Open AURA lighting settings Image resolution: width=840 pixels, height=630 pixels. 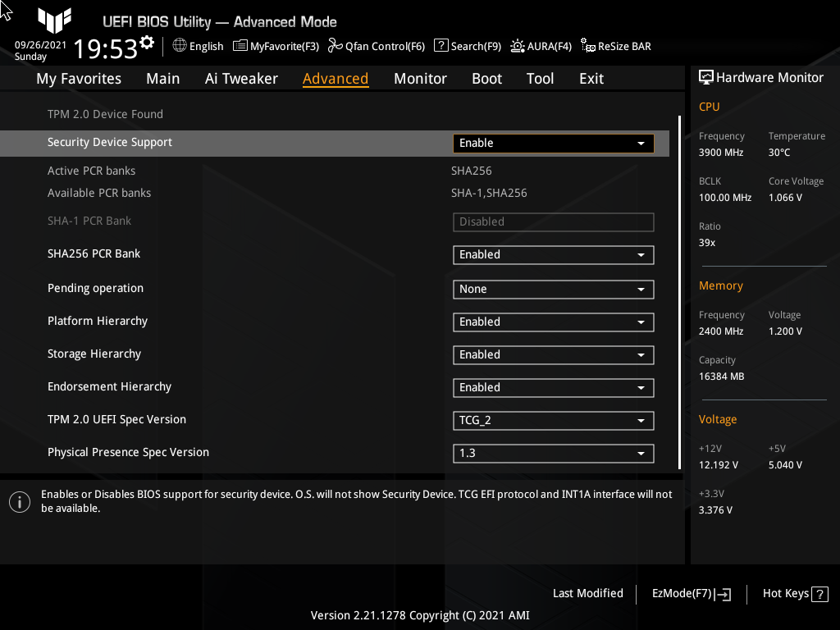[x=541, y=46]
